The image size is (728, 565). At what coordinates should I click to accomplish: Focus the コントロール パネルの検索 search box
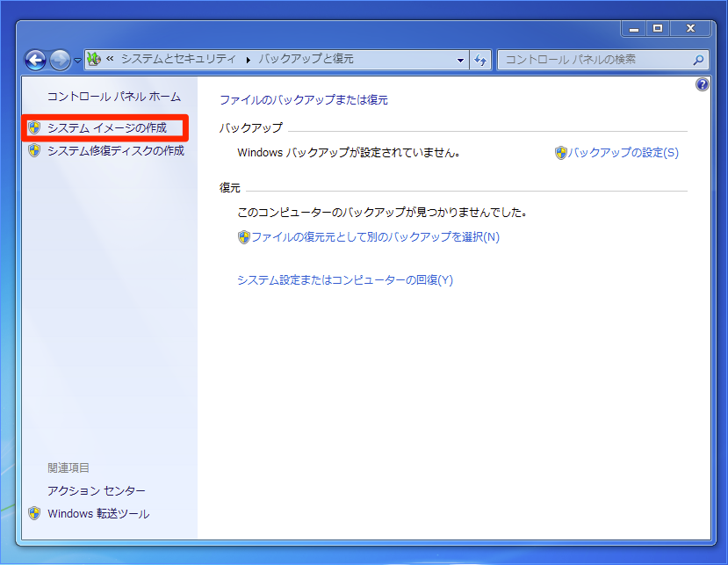click(602, 60)
